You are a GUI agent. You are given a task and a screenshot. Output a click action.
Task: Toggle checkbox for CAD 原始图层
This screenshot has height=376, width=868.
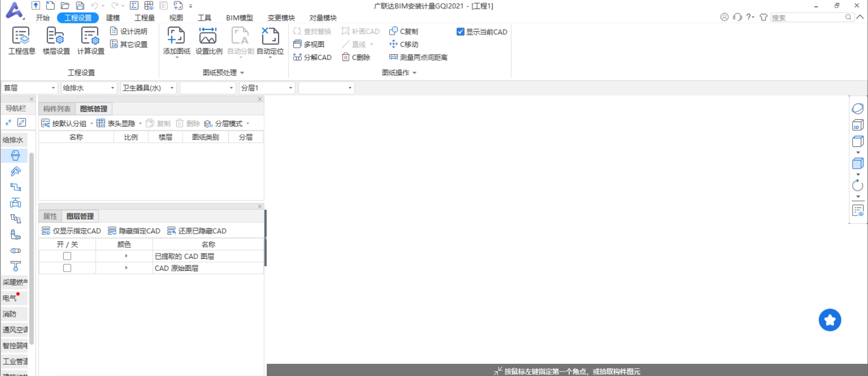[67, 268]
